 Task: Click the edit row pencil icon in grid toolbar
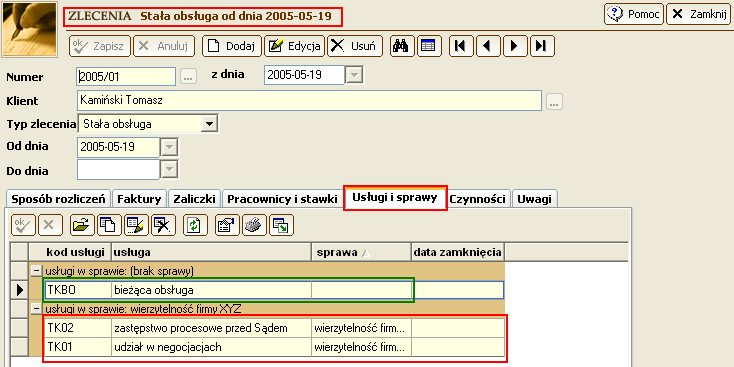(x=136, y=225)
